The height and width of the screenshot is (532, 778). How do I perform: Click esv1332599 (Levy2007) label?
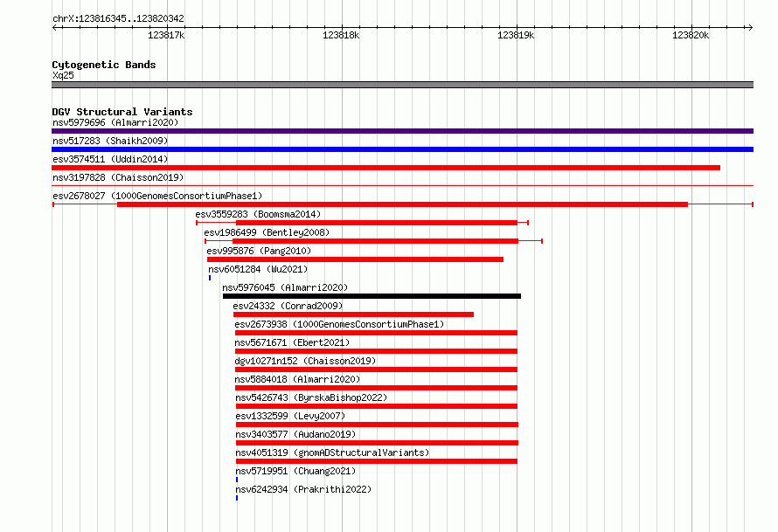click(290, 416)
